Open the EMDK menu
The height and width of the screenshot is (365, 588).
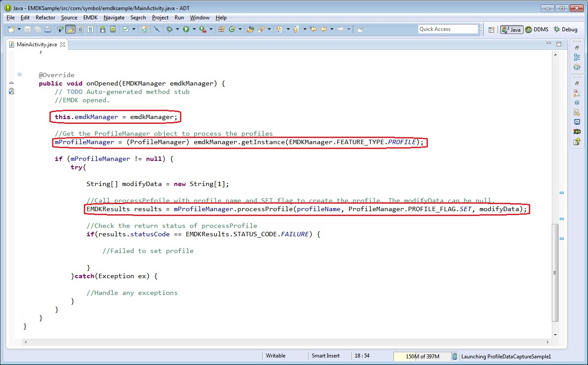pos(90,18)
